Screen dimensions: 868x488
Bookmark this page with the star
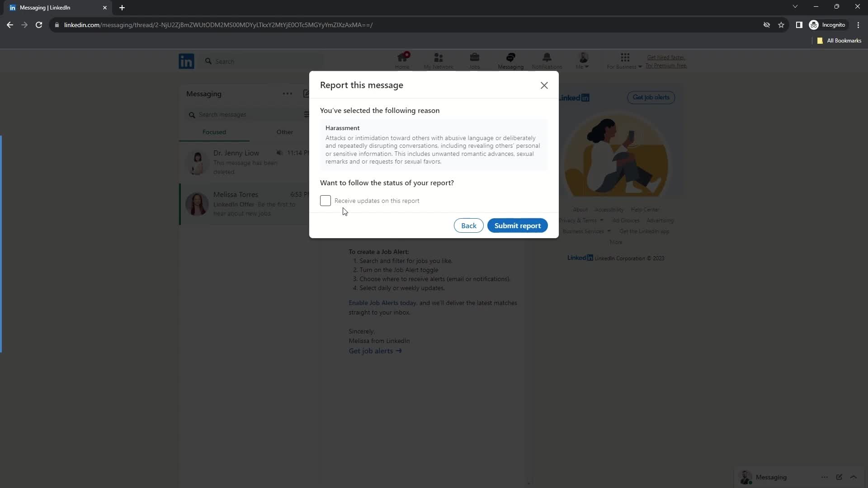pyautogui.click(x=781, y=25)
